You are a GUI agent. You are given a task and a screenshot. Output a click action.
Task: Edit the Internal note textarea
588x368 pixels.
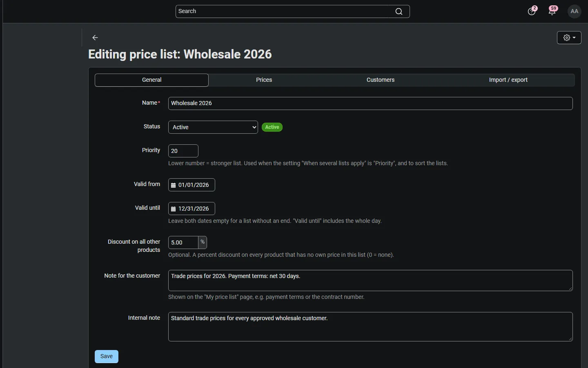(370, 327)
